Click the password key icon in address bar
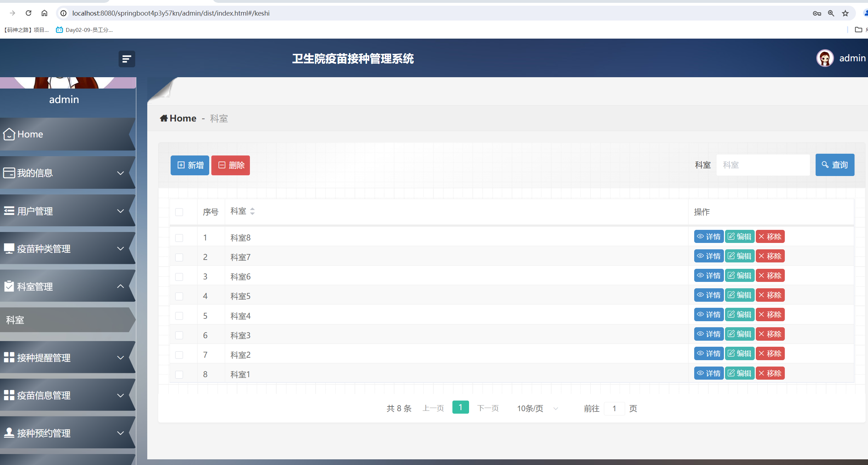 click(817, 13)
